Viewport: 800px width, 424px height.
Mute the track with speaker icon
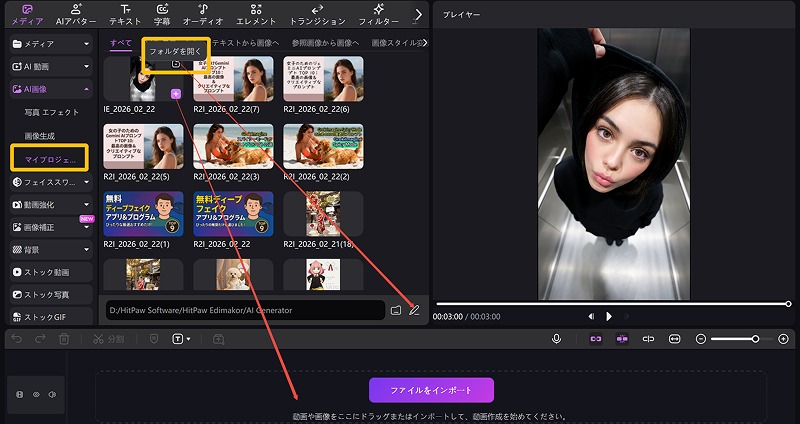point(52,394)
